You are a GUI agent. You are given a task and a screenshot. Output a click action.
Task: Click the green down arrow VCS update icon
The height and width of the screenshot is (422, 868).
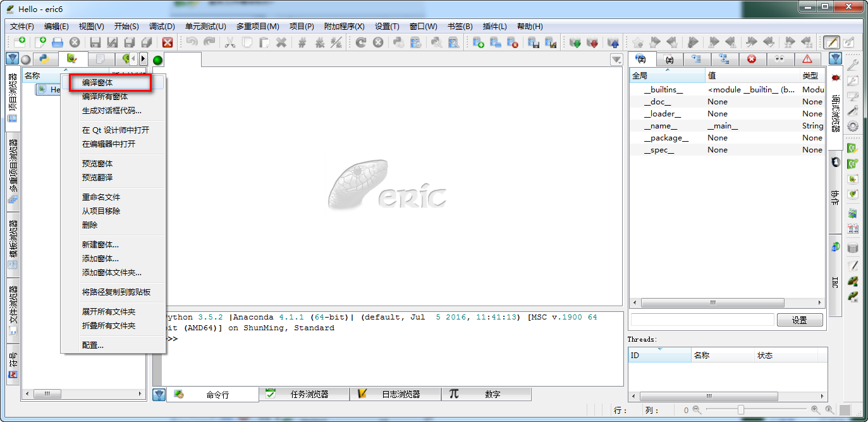[575, 42]
